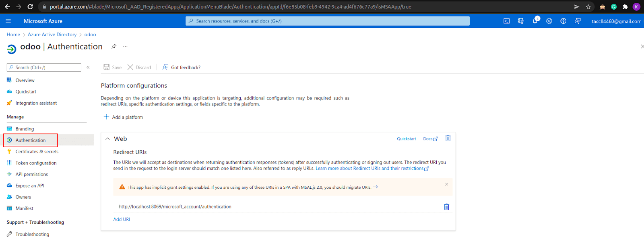This screenshot has height=237, width=644.
Task: Open the Azure portal hamburger menu
Action: (8, 21)
